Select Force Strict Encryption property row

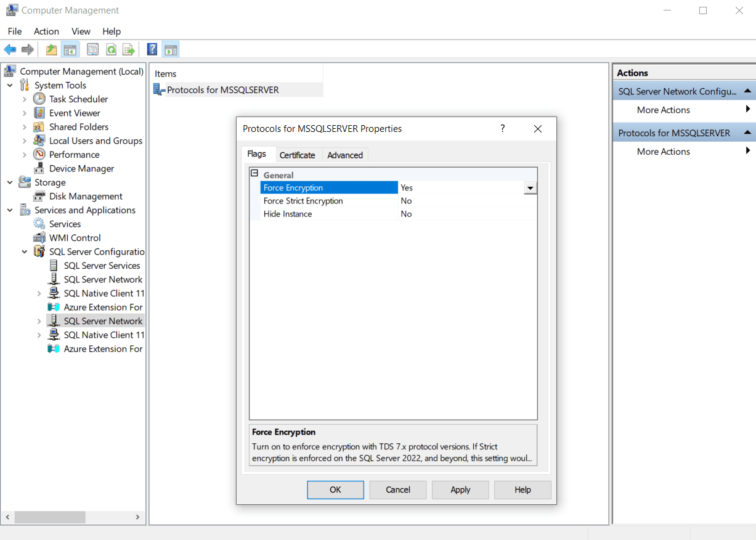[x=303, y=201]
